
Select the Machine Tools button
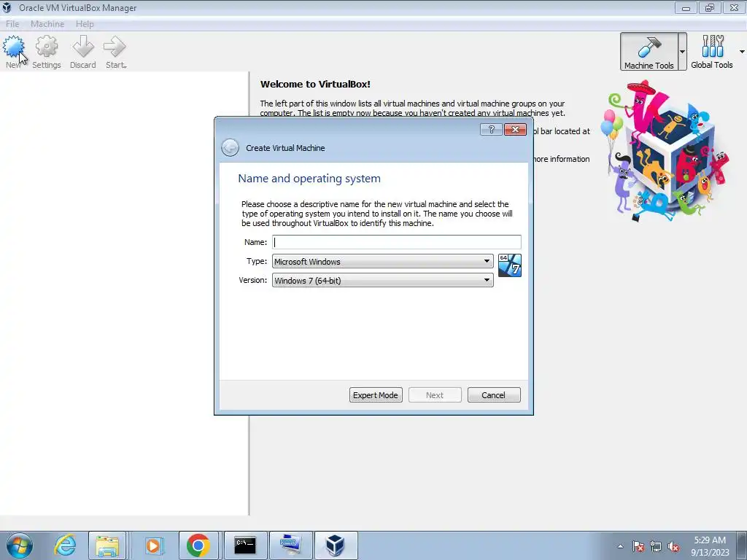(649, 52)
